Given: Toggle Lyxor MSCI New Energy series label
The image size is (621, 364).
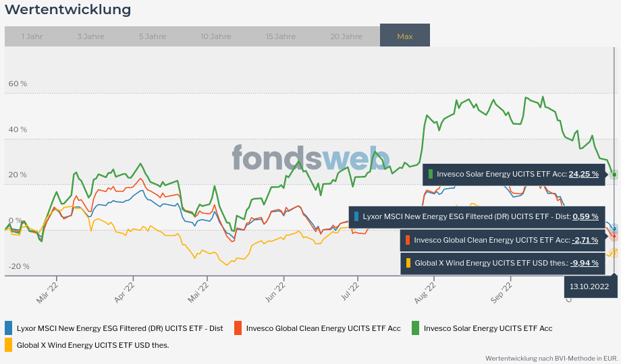Looking at the screenshot, I should [119, 328].
